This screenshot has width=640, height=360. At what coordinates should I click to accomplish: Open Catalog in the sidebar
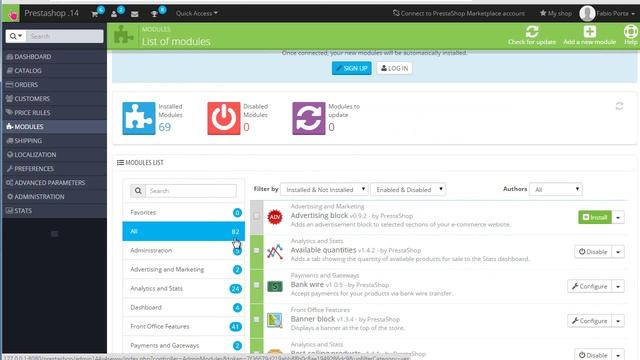(x=54, y=71)
